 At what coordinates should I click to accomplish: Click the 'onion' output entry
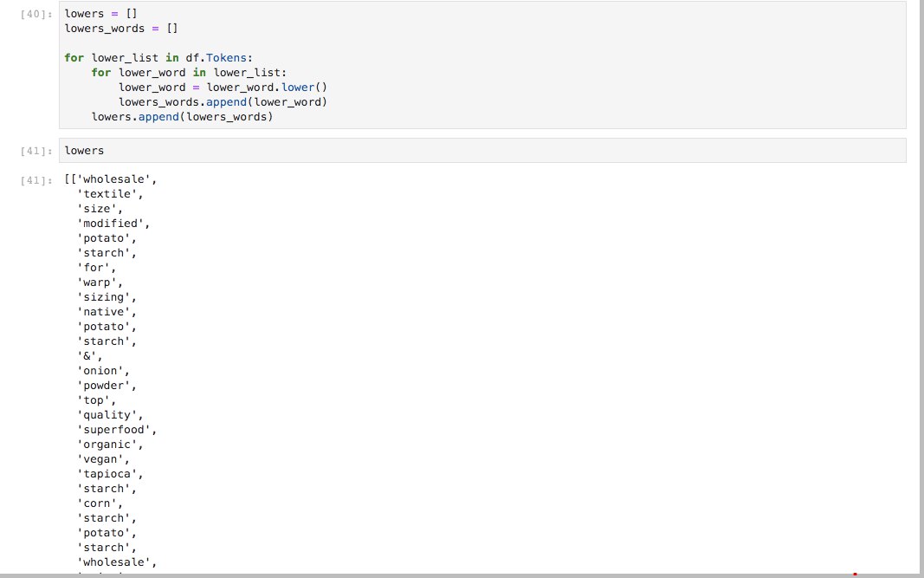104,371
